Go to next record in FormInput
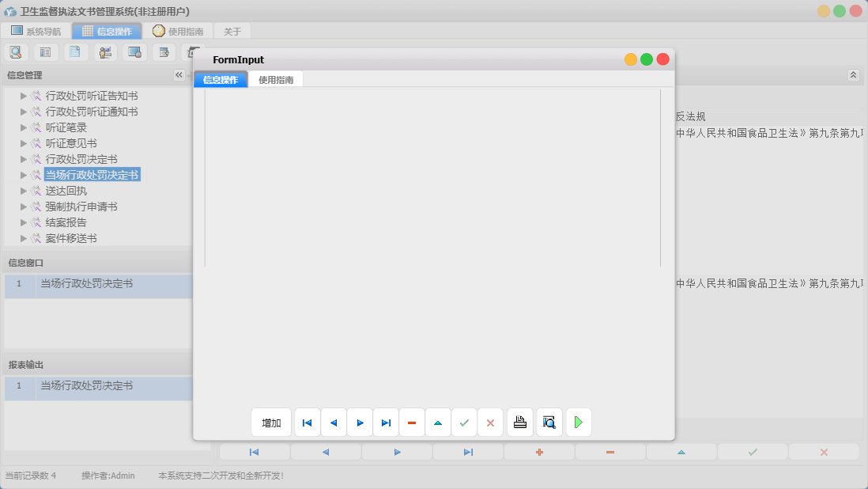Viewport: 868px width, 489px height. [x=360, y=423]
